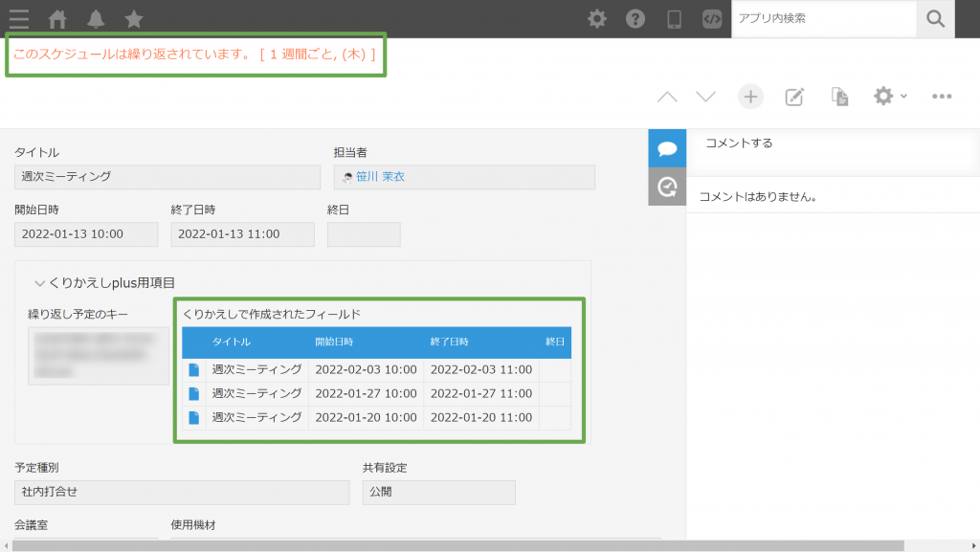This screenshot has height=552, width=980.
Task: Open settings gear in top header
Action: [597, 19]
